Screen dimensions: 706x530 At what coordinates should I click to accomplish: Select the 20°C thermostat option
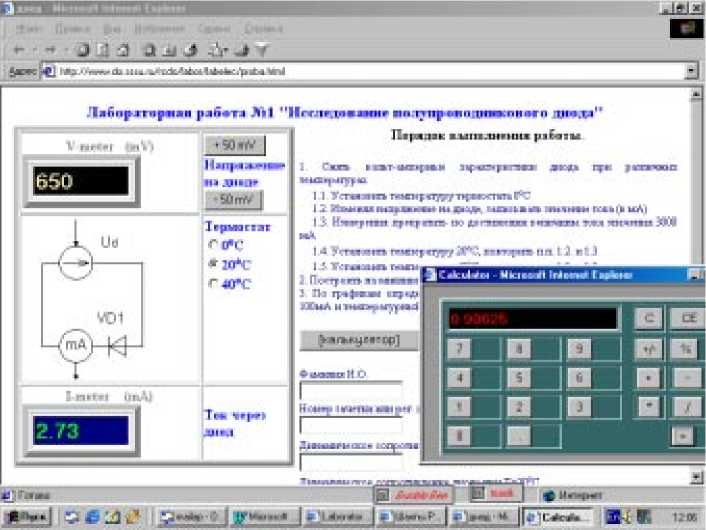click(x=213, y=263)
